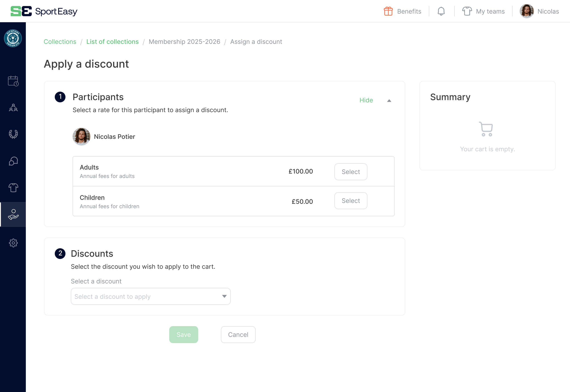
Task: Collapse the Participants section with Hide
Action: 366,100
